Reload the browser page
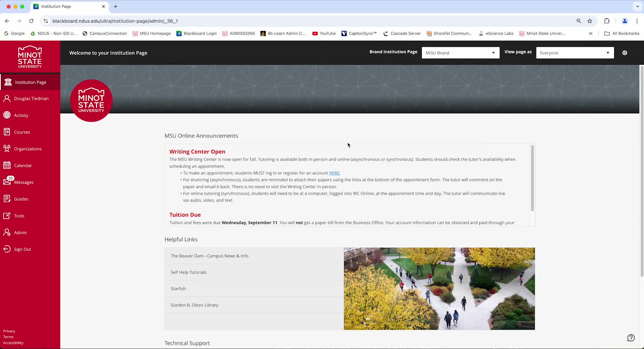 click(31, 21)
